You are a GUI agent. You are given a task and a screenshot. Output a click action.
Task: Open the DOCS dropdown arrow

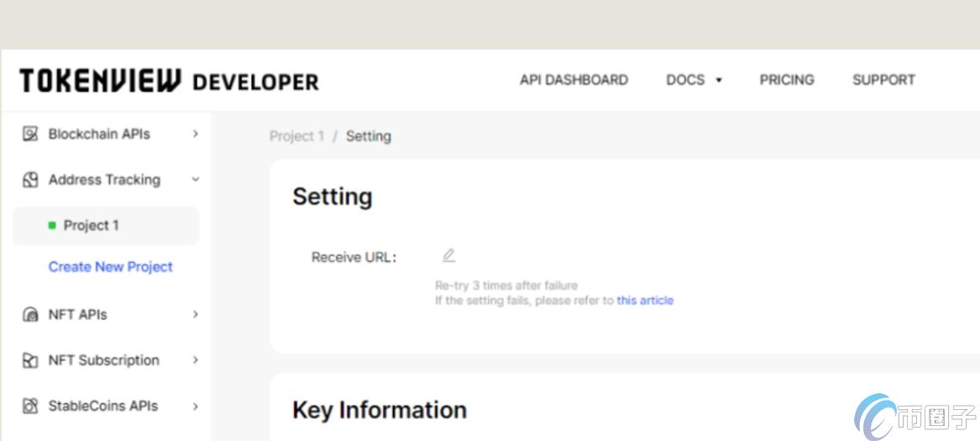click(719, 81)
